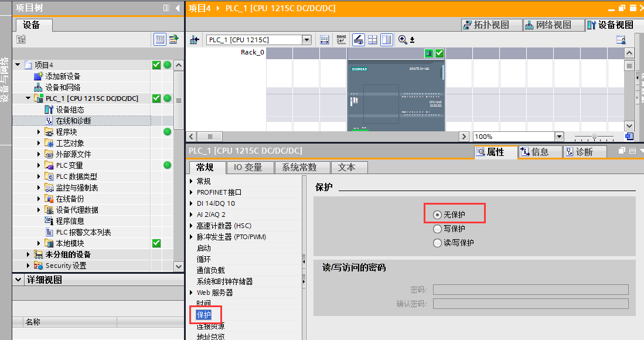Click the PLC_1 device icon in project tree
The height and width of the screenshot is (340, 644).
[x=39, y=98]
